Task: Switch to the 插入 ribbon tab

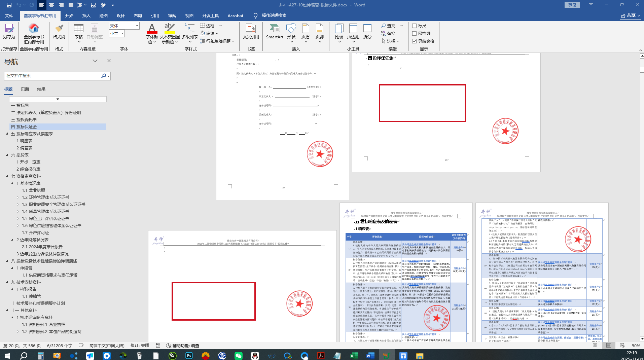Action: click(x=86, y=15)
